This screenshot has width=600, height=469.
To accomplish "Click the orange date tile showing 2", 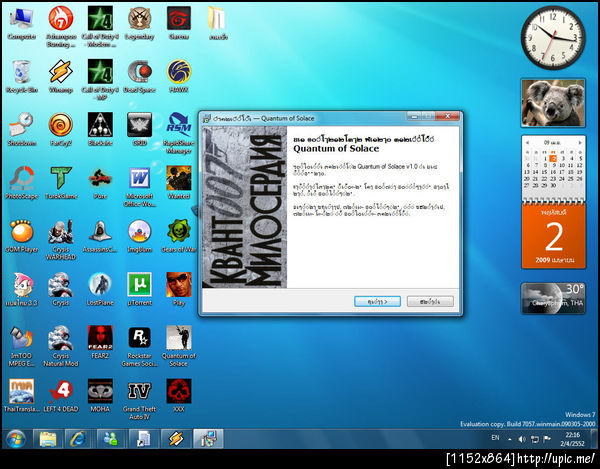I will tap(553, 235).
